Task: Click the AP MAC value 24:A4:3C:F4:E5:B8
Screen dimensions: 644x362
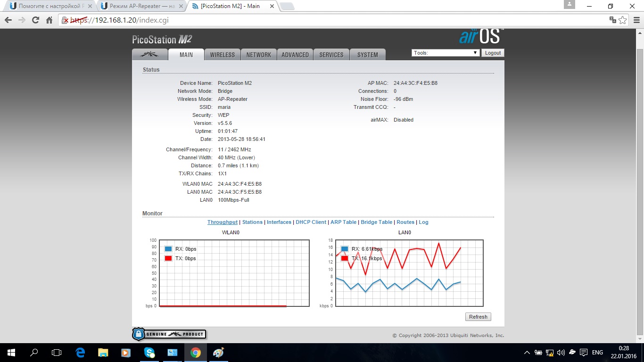Action: coord(415,83)
